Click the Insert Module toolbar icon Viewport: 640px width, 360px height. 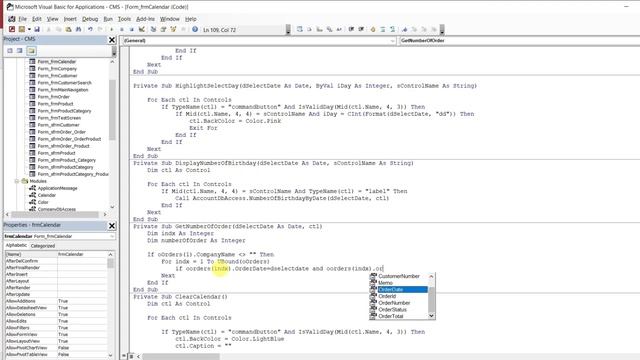(22, 29)
